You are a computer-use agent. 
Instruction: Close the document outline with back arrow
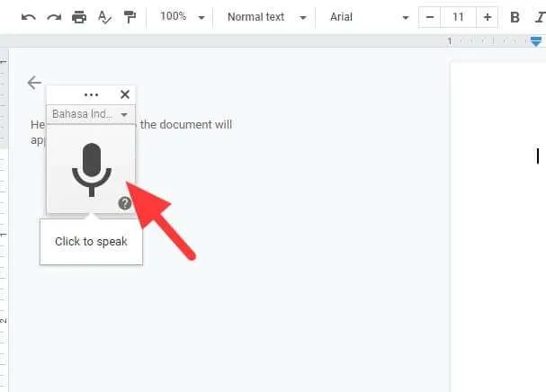coord(34,83)
